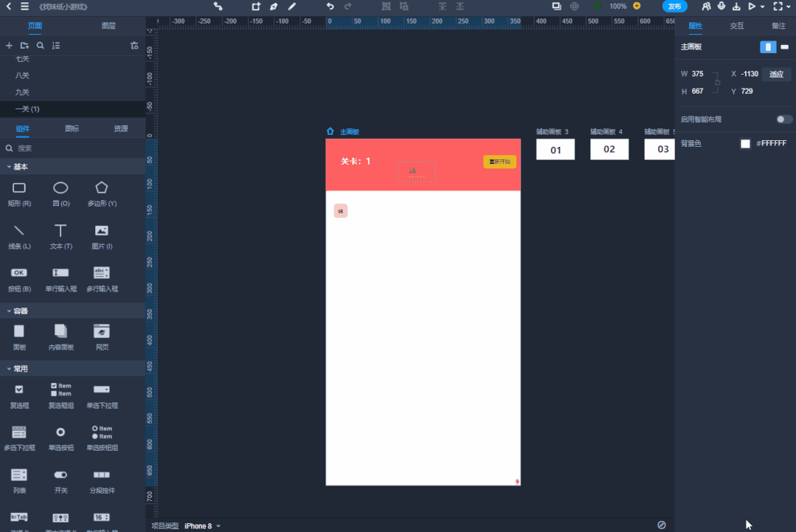This screenshot has width=796, height=532.
Task: Pick the 分段控件 segmented control component
Action: pos(102,481)
